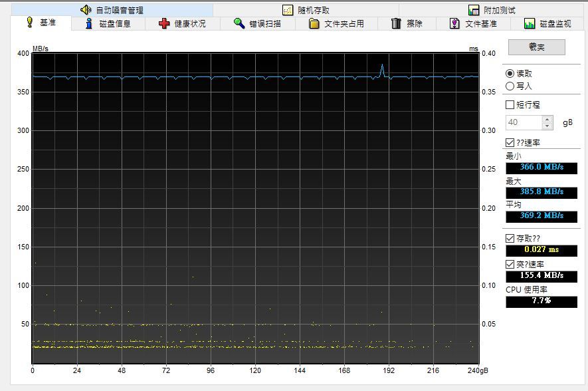Click the 文件基准 document icon
This screenshot has height=391, width=588.
tap(454, 24)
